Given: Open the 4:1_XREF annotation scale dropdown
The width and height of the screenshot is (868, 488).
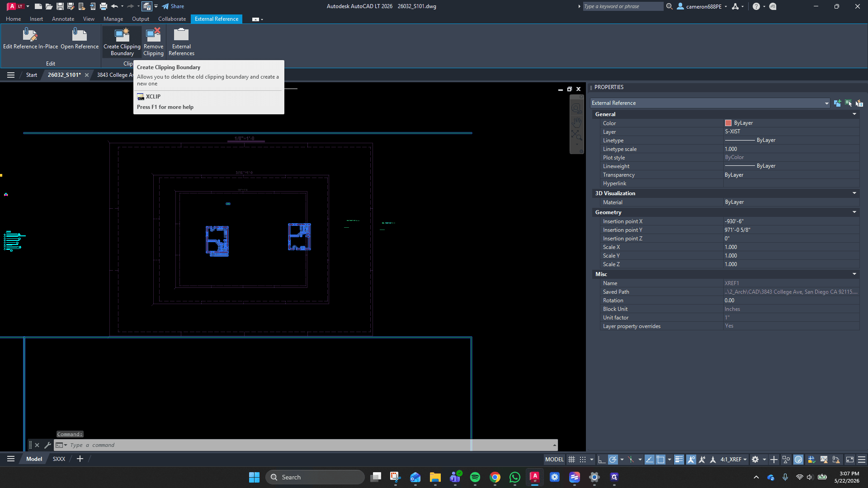Looking at the screenshot, I should point(734,460).
